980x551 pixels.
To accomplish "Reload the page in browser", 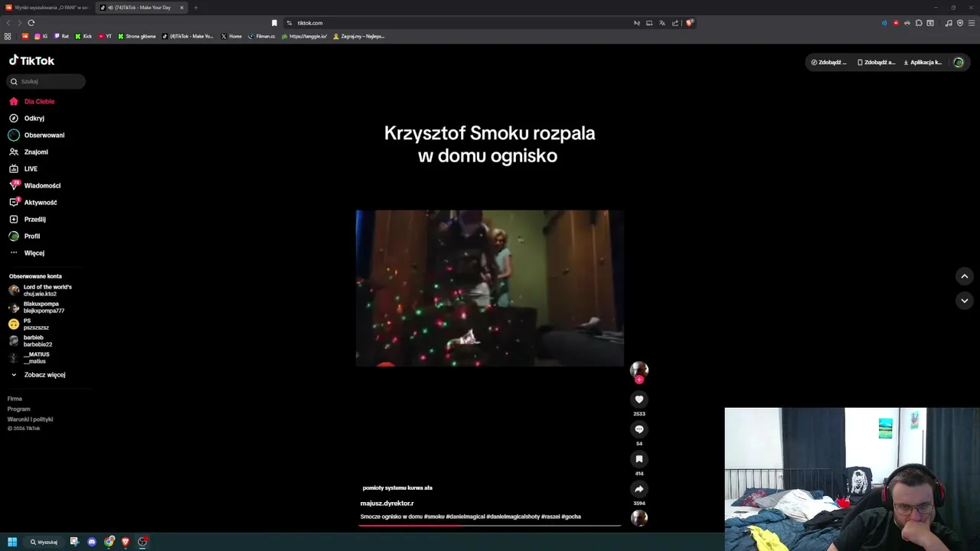I will point(31,23).
